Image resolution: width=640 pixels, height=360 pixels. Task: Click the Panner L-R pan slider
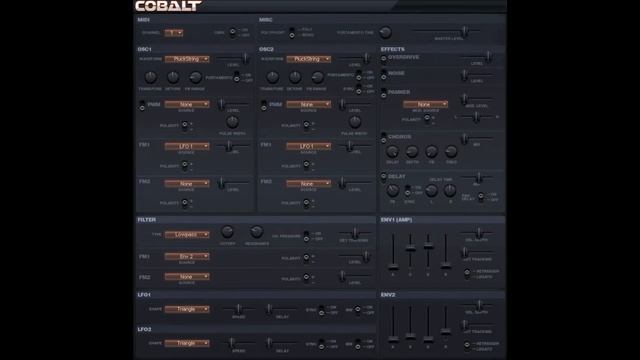pos(476,118)
